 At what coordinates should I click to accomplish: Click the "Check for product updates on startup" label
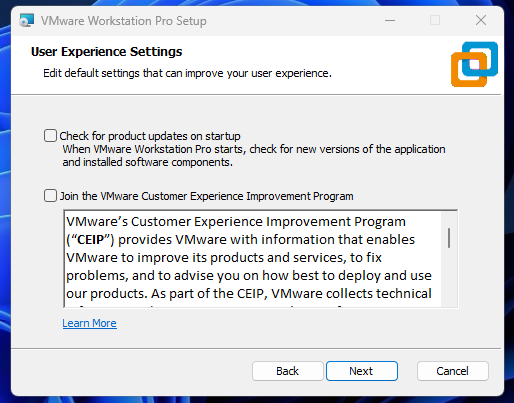tap(150, 136)
